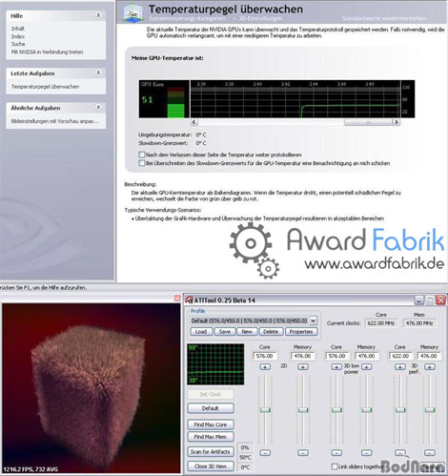Click the 2D Memory clock slider handle
This screenshot has width=448, height=476.
[303, 410]
